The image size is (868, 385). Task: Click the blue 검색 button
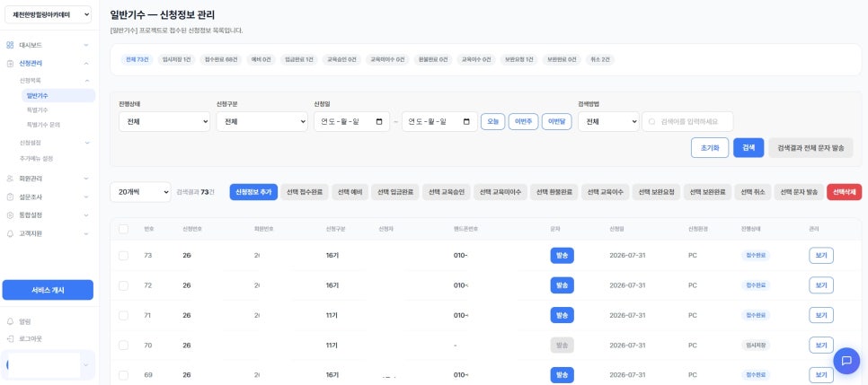(748, 148)
